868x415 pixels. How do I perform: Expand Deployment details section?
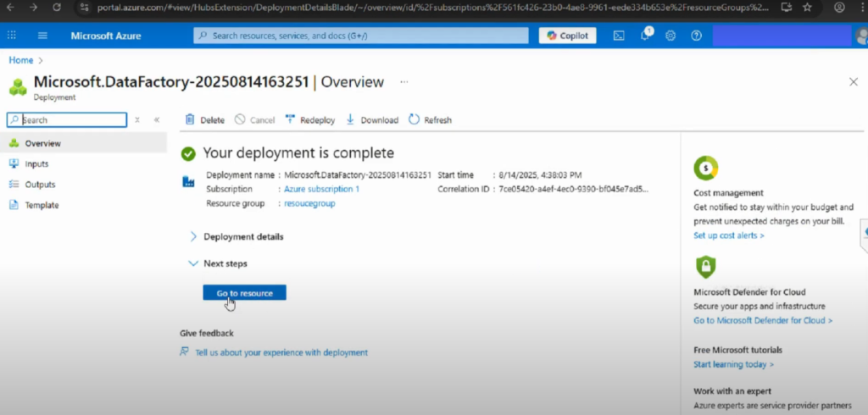(236, 236)
